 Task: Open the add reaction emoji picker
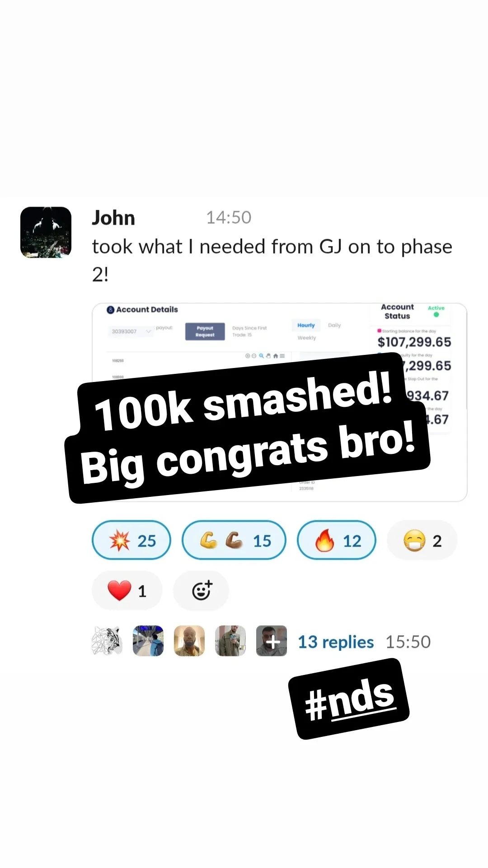201,590
